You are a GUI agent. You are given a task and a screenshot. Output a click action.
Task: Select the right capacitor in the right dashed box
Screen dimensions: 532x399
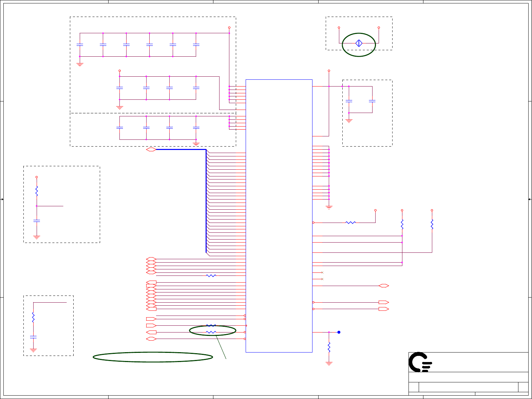tap(372, 101)
